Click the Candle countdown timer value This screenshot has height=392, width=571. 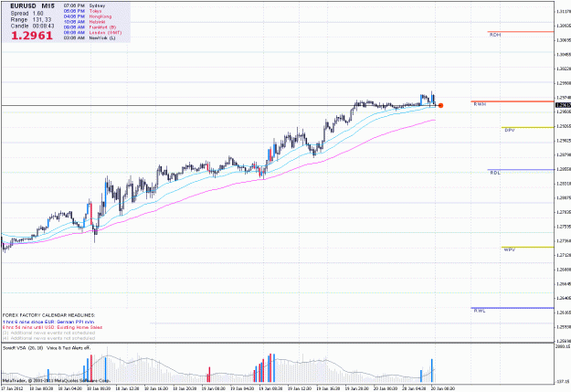point(43,26)
